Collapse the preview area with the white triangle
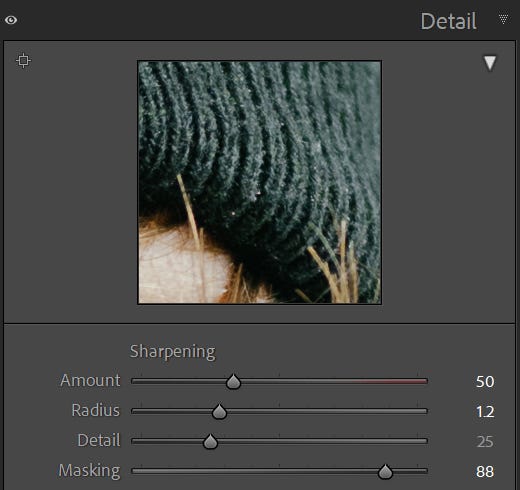 (x=490, y=63)
